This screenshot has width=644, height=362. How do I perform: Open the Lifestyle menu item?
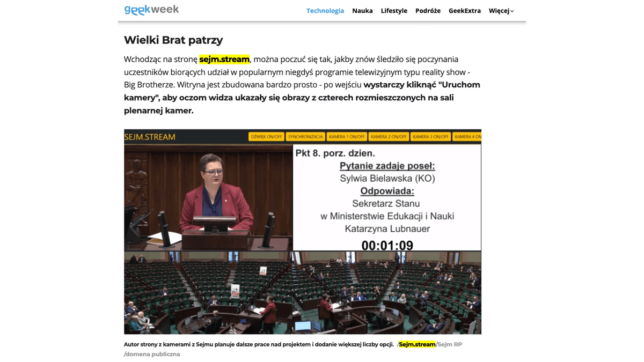pyautogui.click(x=394, y=11)
